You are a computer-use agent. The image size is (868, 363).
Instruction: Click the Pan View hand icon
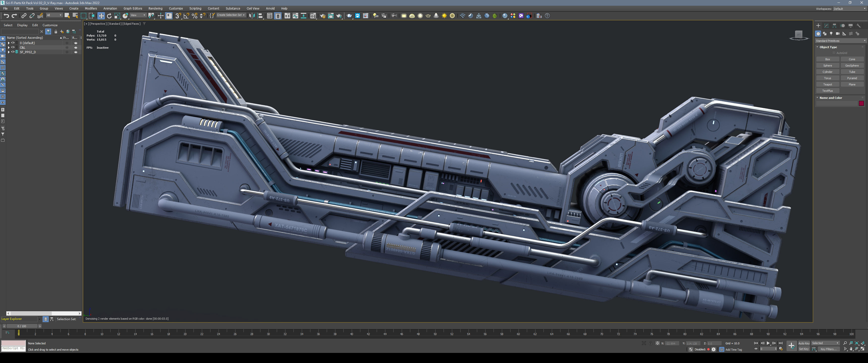851,349
